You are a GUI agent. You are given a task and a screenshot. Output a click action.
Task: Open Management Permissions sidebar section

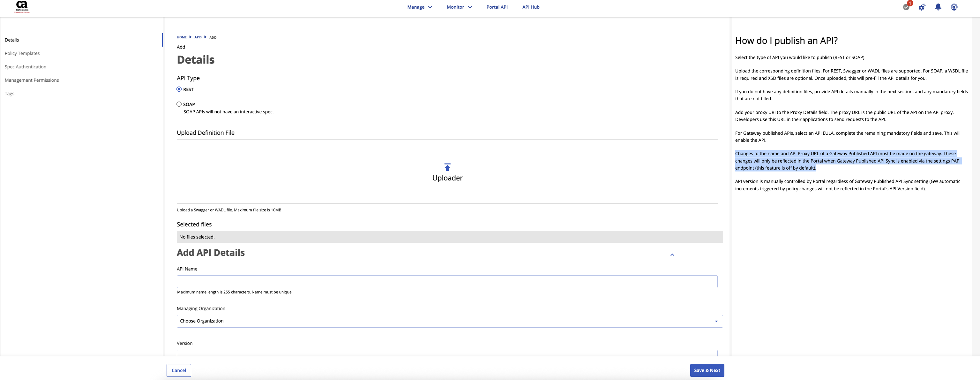pyautogui.click(x=32, y=80)
